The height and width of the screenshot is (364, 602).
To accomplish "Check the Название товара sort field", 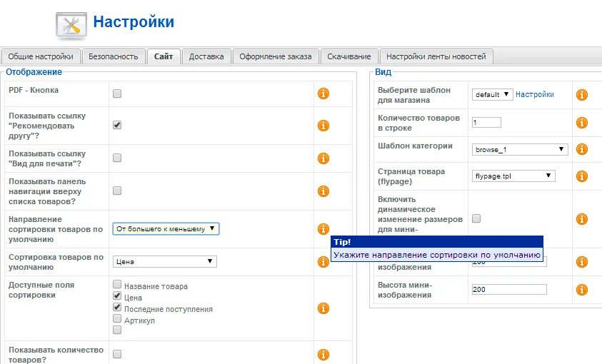I will pos(117,284).
